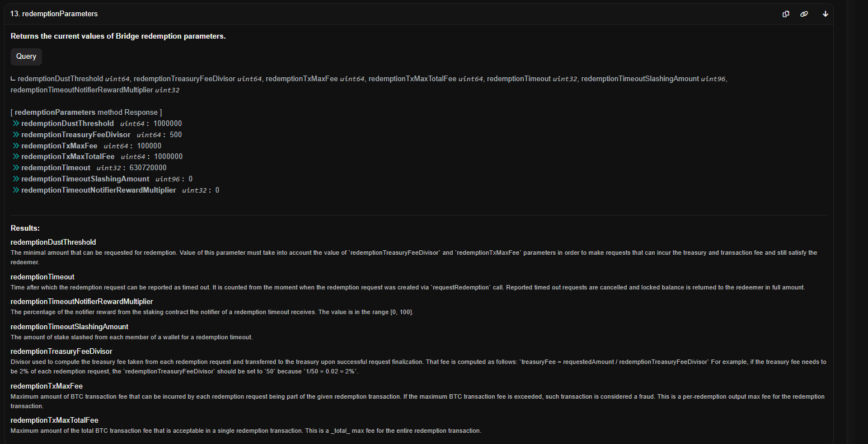Click chevron icon beside redemptionTimeout response
Viewport: 868px width, 444px height.
[x=16, y=168]
